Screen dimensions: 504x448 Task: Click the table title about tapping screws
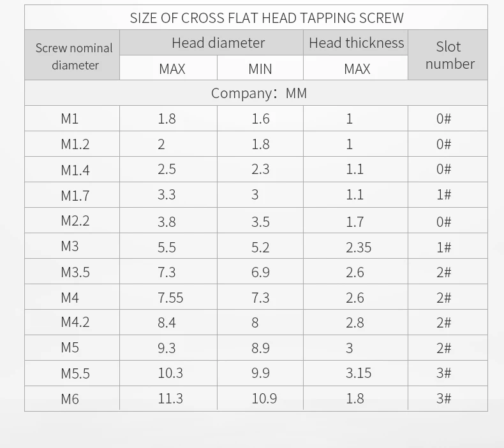267,18
